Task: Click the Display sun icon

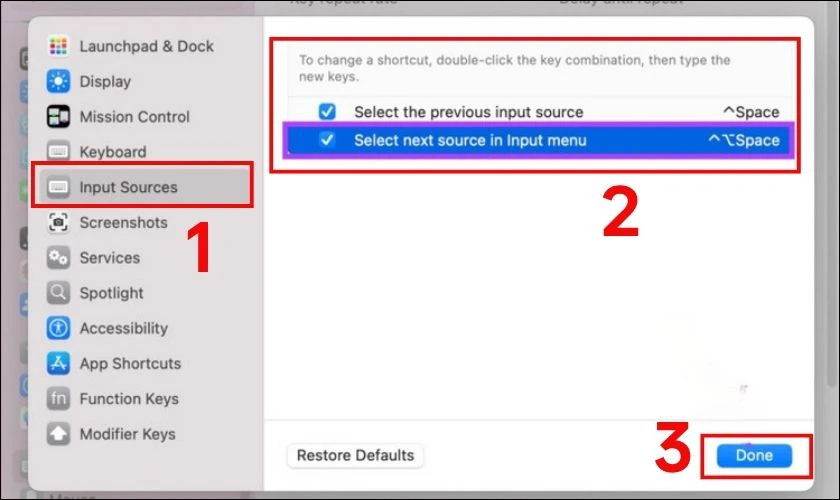Action: [58, 81]
